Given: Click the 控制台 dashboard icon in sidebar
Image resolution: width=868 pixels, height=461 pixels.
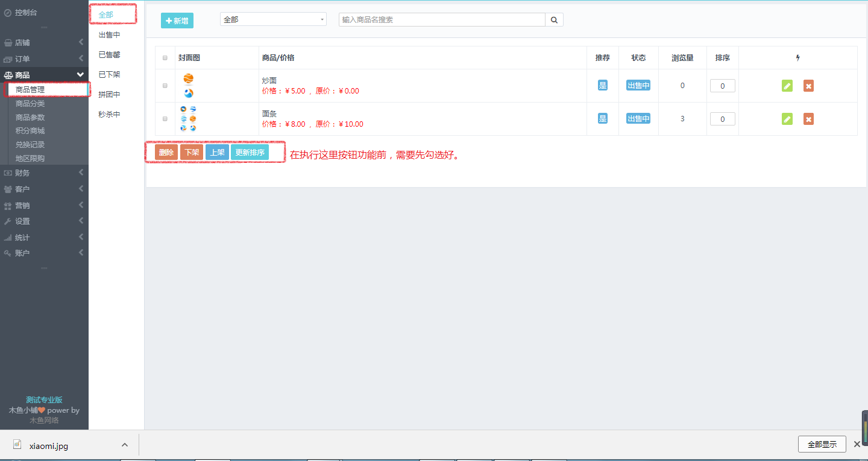Looking at the screenshot, I should [x=8, y=12].
